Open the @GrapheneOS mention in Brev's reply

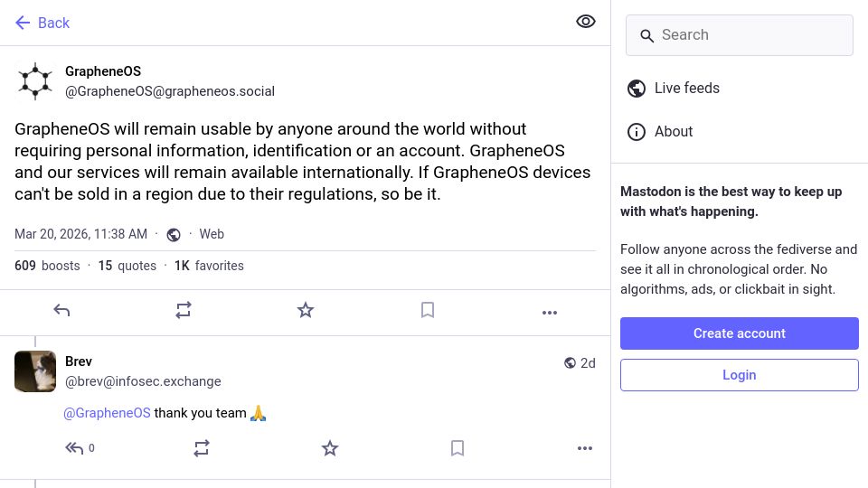coord(107,413)
